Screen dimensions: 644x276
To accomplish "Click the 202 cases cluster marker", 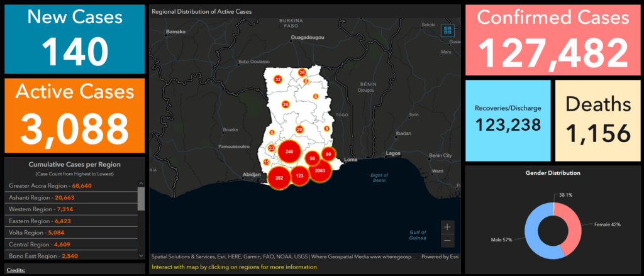I will pyautogui.click(x=279, y=178).
